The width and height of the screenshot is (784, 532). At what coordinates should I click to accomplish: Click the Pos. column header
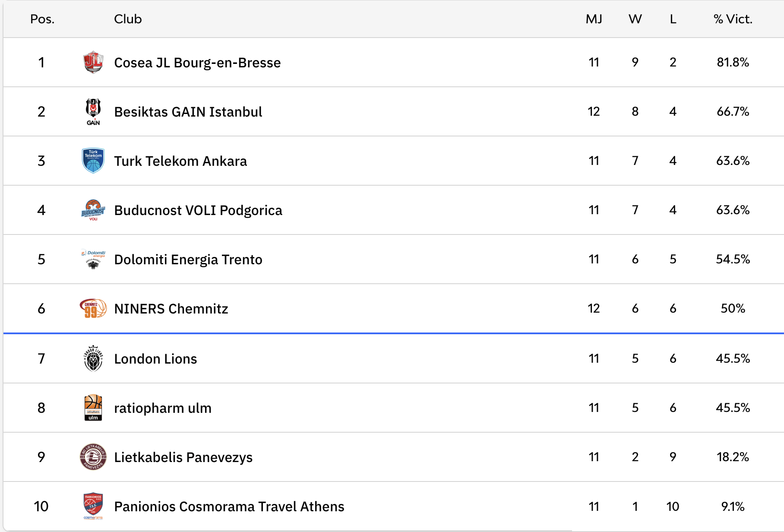point(42,19)
